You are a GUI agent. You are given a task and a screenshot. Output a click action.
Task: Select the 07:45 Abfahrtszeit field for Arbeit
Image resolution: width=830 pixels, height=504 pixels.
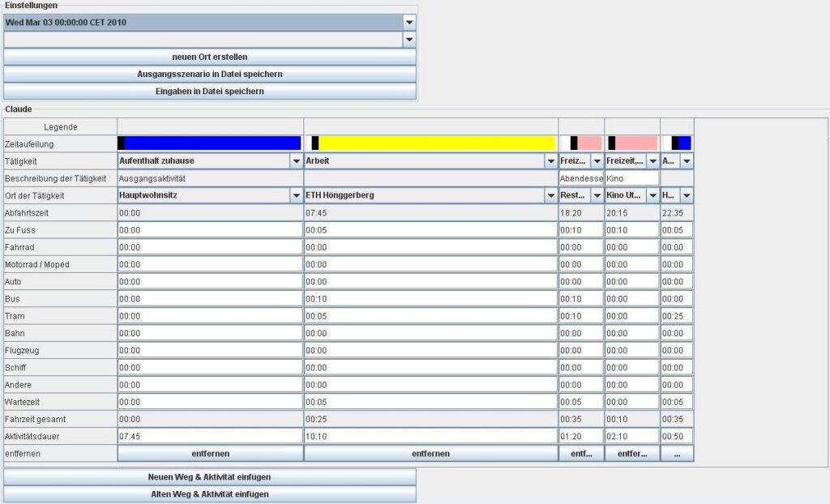tap(365, 212)
